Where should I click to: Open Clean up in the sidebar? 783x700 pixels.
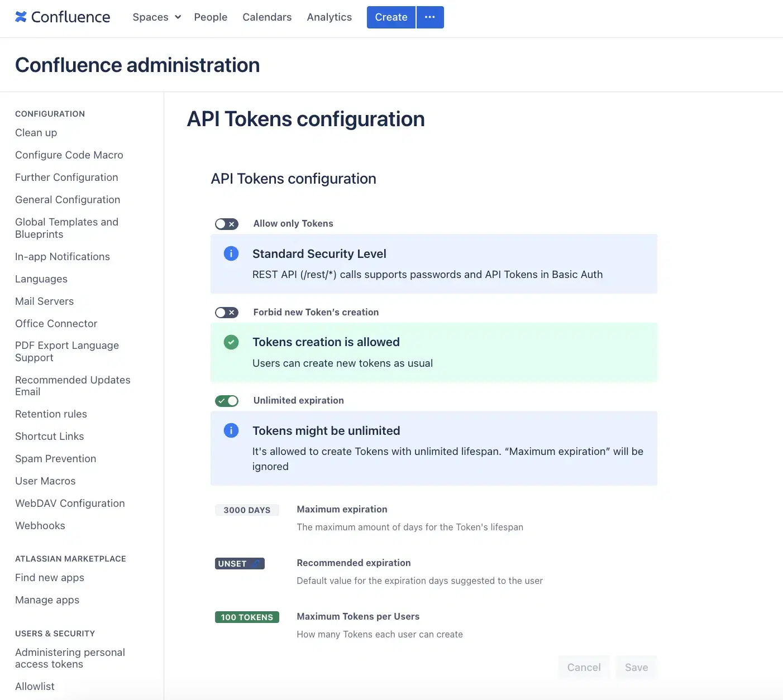36,133
